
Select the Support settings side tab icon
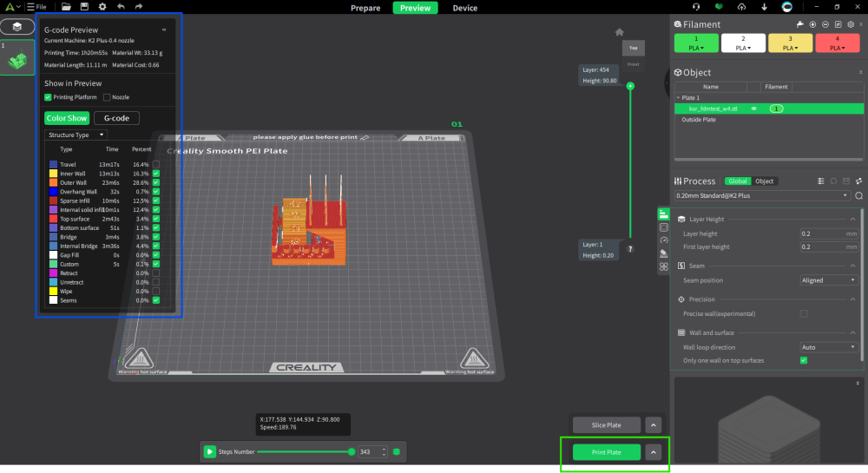[664, 254]
